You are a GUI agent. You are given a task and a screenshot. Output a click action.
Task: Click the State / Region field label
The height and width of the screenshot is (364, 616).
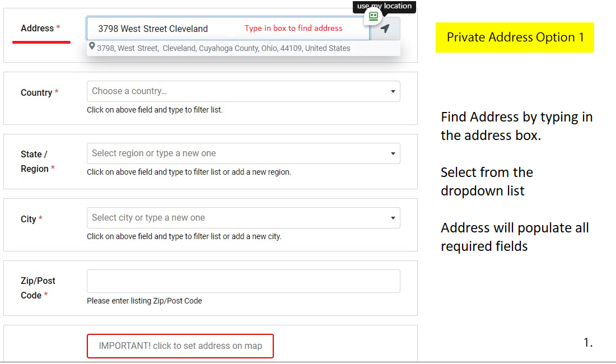34,161
